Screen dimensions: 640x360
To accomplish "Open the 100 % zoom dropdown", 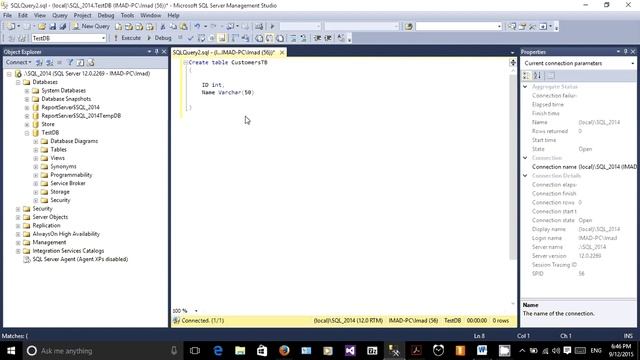I will pos(196,311).
